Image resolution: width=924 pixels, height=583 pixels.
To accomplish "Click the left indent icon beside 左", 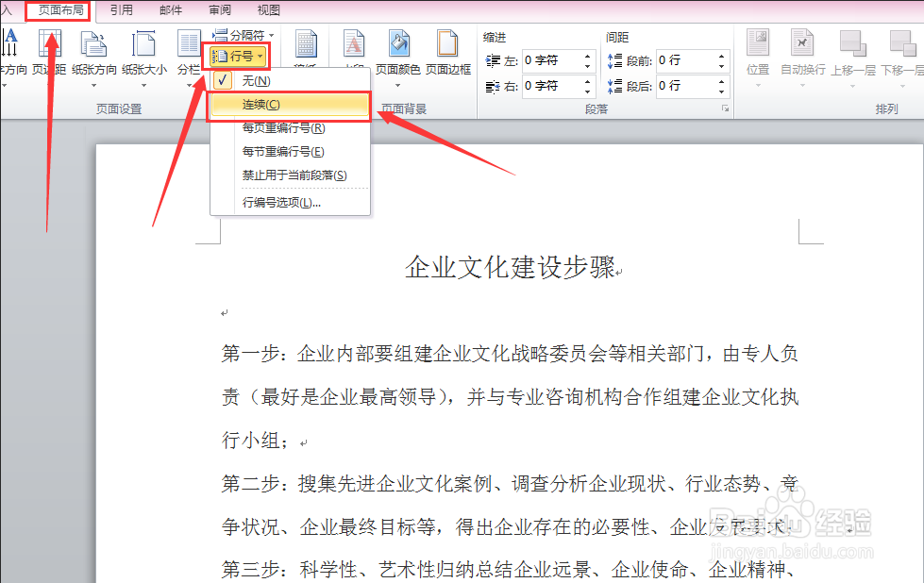I will (493, 60).
